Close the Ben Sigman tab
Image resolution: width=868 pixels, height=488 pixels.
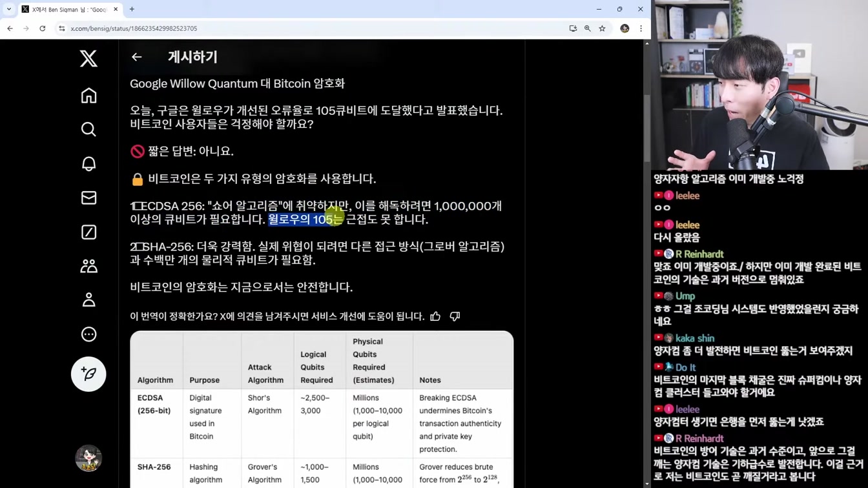point(116,9)
